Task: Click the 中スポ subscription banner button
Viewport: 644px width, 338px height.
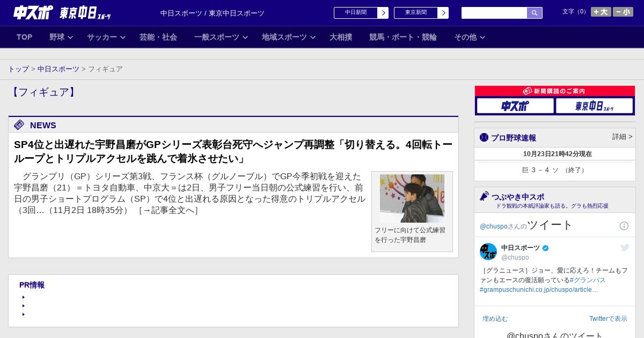Action: (515, 106)
